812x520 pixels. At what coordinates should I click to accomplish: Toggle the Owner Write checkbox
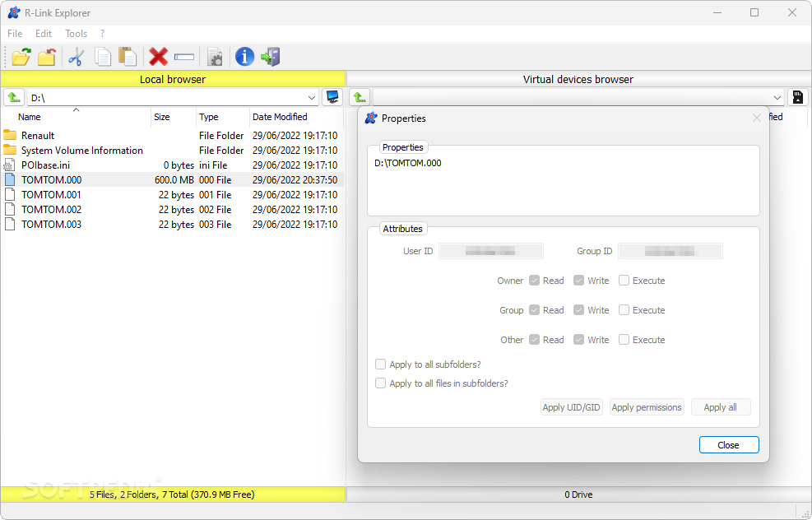[578, 281]
